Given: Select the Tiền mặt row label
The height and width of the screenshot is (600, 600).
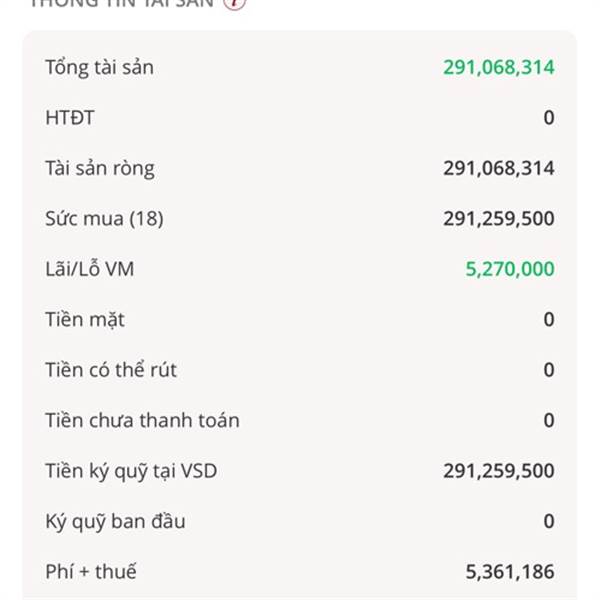Looking at the screenshot, I should click(x=85, y=320).
